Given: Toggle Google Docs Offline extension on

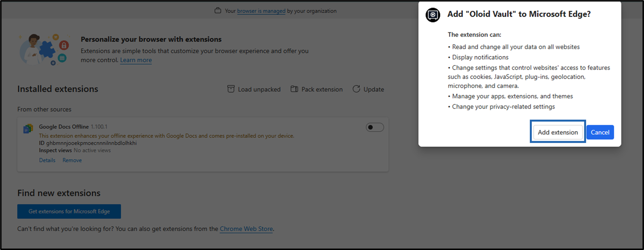Looking at the screenshot, I should [375, 127].
